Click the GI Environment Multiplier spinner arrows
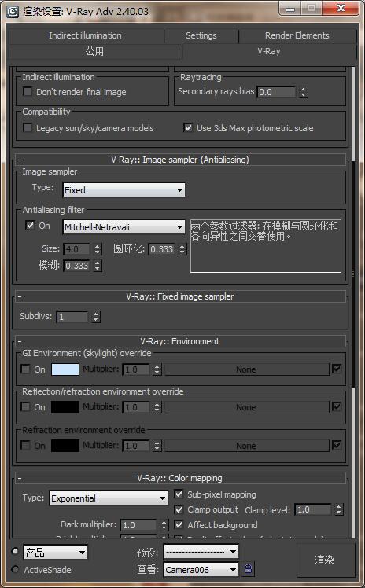The width and height of the screenshot is (365, 588). click(x=157, y=369)
